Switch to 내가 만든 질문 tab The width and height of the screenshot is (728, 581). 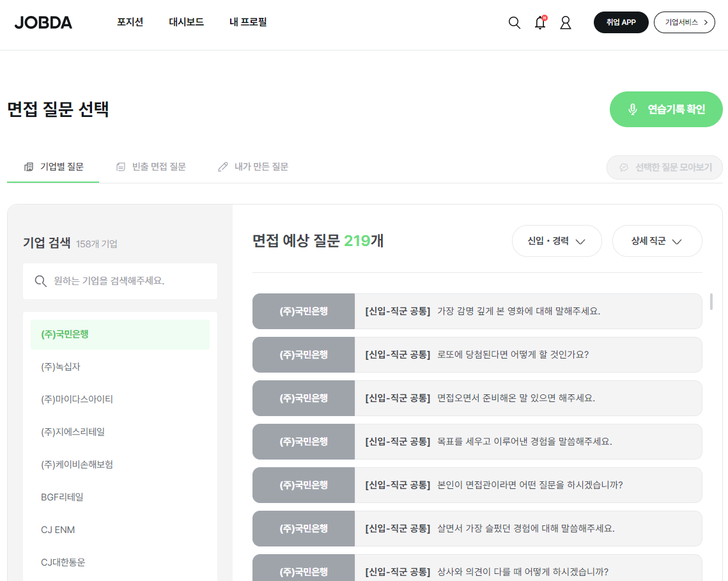(253, 167)
